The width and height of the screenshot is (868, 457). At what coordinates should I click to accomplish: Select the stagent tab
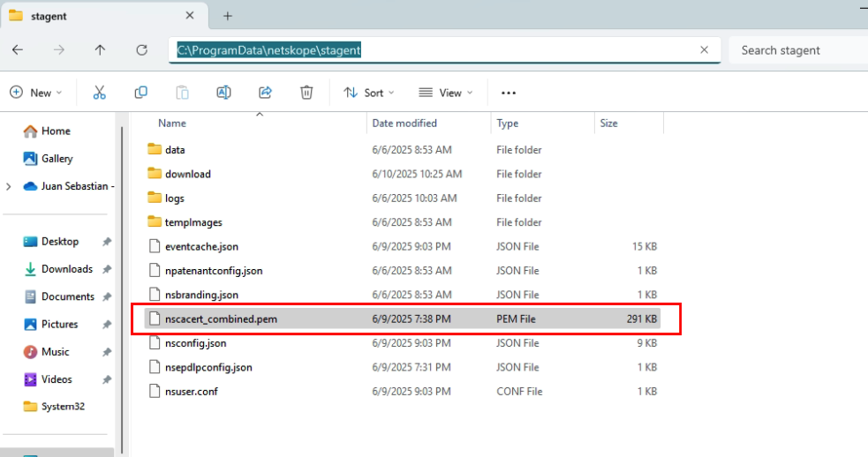click(104, 16)
